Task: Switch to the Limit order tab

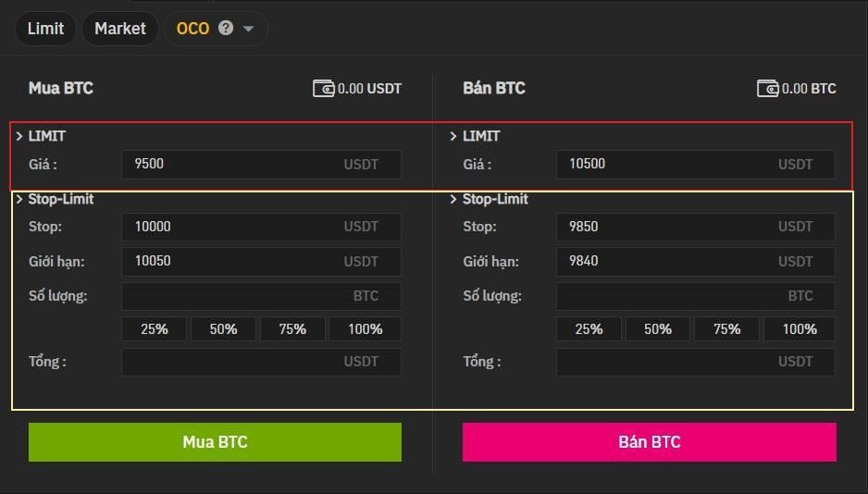Action: pos(45,28)
